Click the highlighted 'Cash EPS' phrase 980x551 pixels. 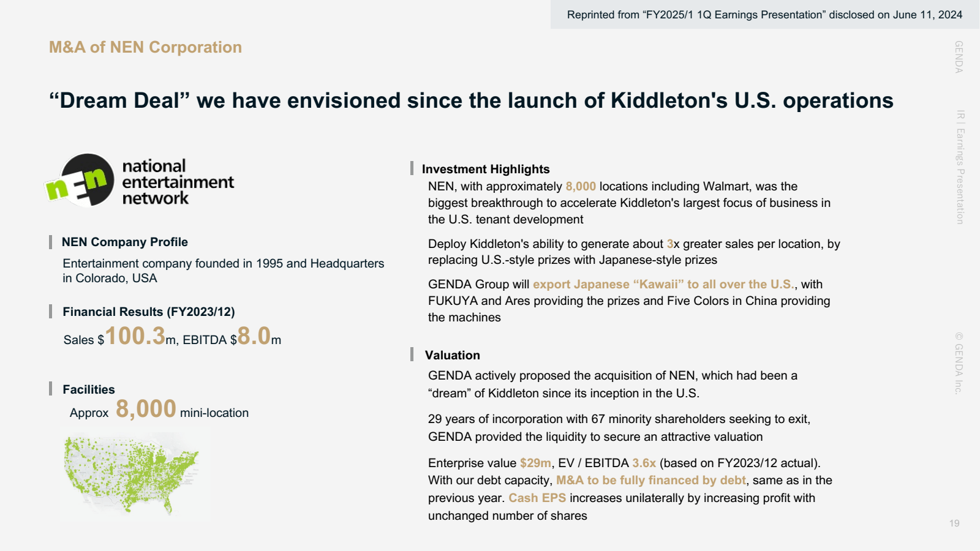point(537,498)
